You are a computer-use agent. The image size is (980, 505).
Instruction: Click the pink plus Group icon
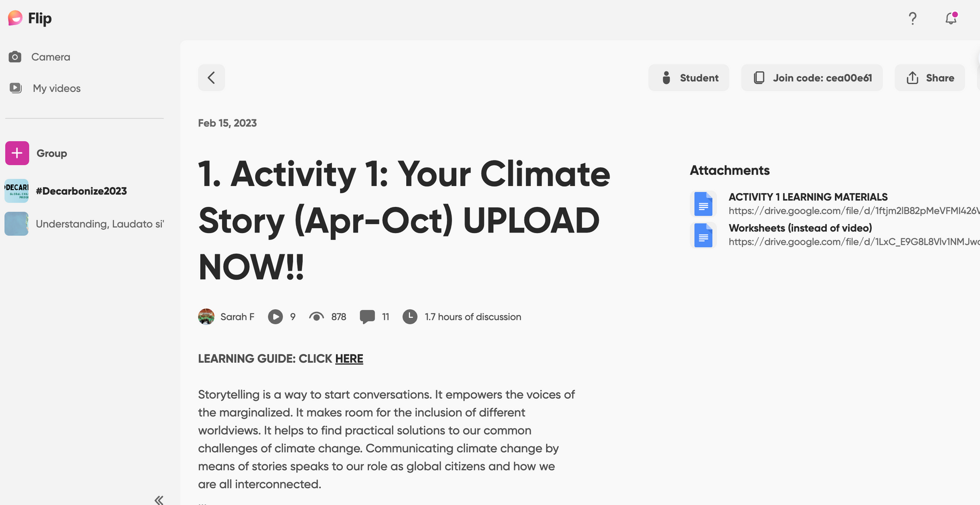[17, 153]
